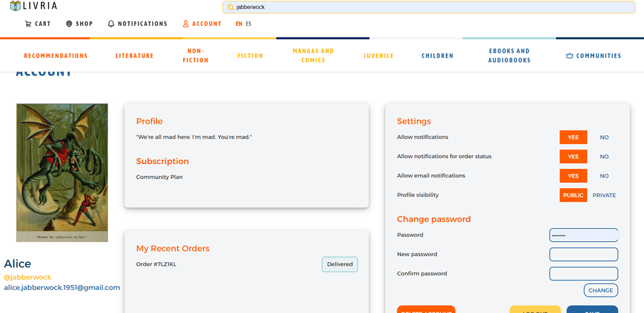Click the Community Plan subscription text
Image resolution: width=644 pixels, height=313 pixels.
159,177
